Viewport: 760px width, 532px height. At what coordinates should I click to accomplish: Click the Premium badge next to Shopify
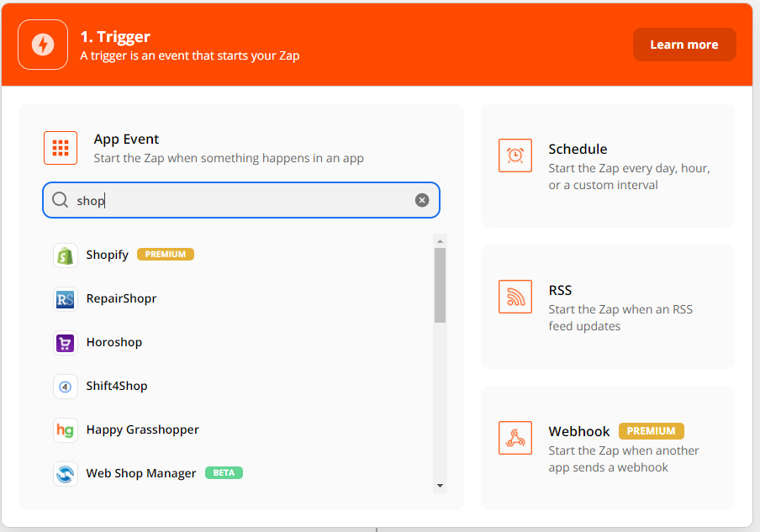pos(166,255)
